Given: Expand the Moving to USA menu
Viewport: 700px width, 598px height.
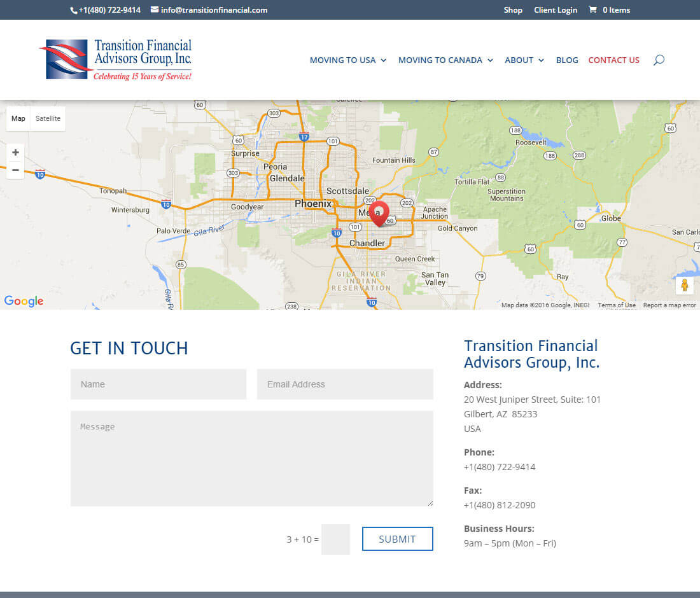Looking at the screenshot, I should click(x=348, y=60).
